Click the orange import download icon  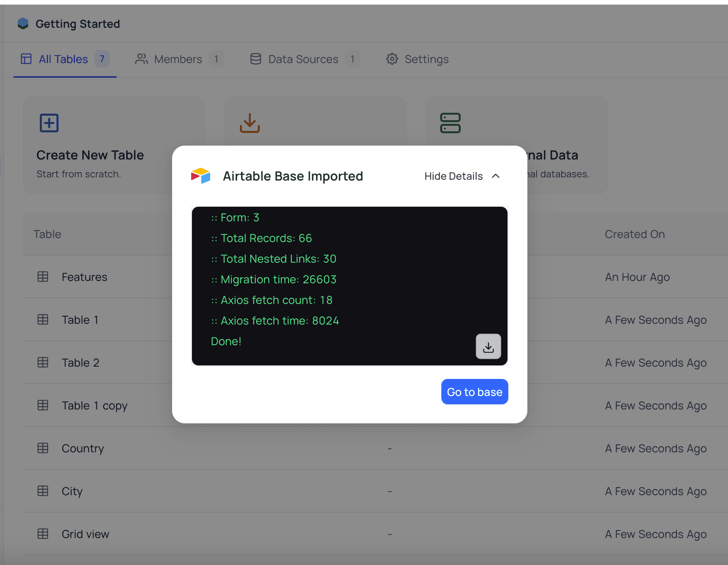coord(250,123)
